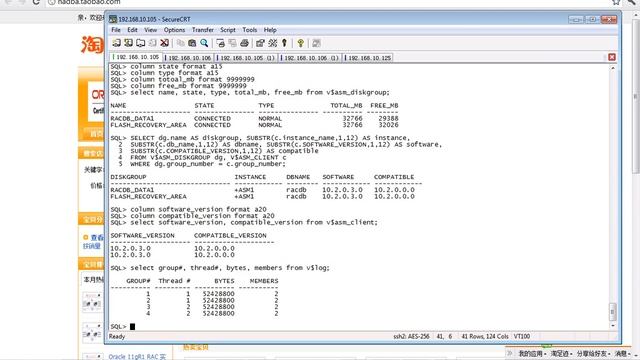640x360 pixels.
Task: Click the black key Public Key icon
Action: pos(284,43)
